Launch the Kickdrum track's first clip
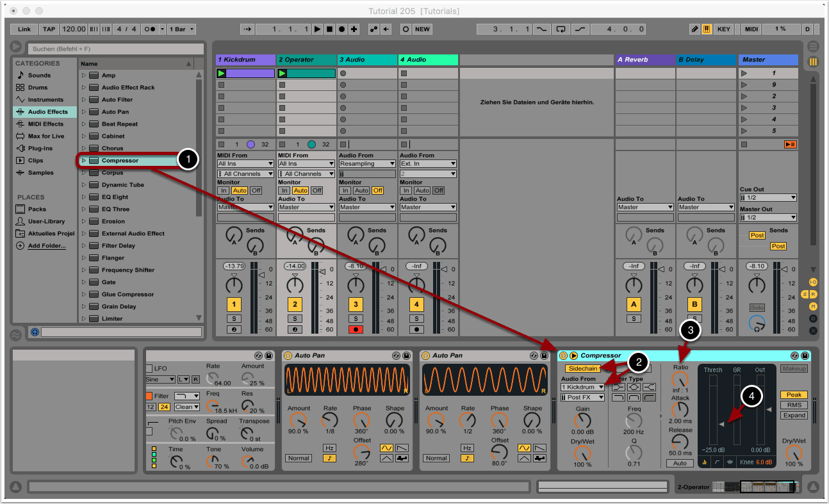This screenshot has height=504, width=829. [x=221, y=74]
